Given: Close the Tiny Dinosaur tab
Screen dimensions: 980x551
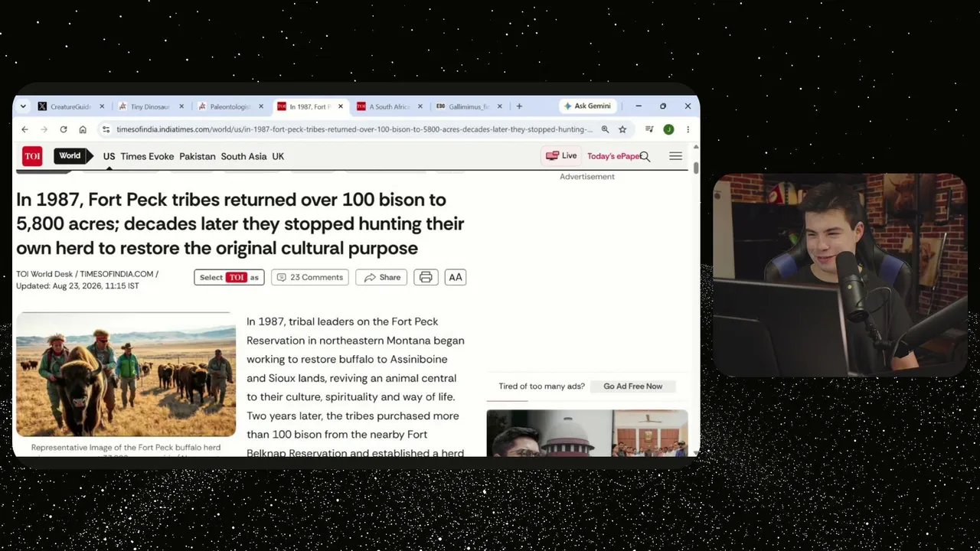Looking at the screenshot, I should click(181, 106).
